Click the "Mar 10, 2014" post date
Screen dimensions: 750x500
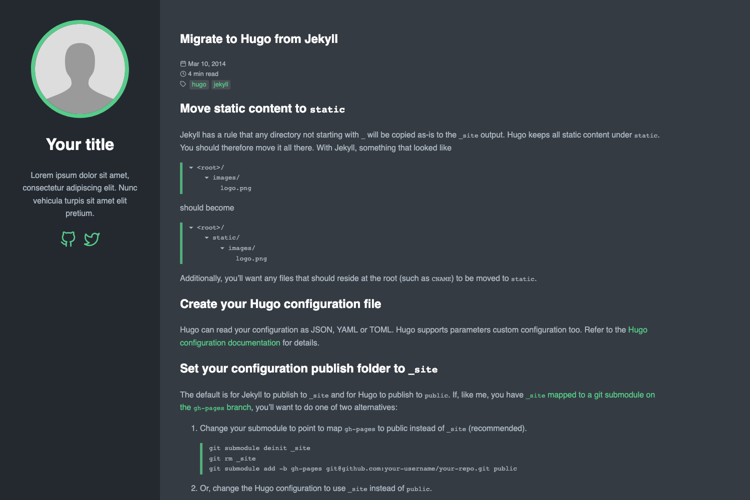[x=207, y=64]
